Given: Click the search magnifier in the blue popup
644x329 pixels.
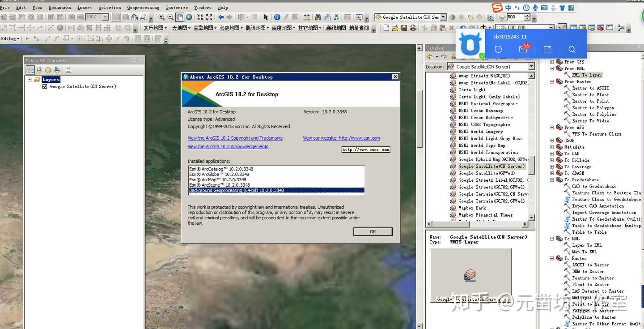Looking at the screenshot, I should click(572, 49).
